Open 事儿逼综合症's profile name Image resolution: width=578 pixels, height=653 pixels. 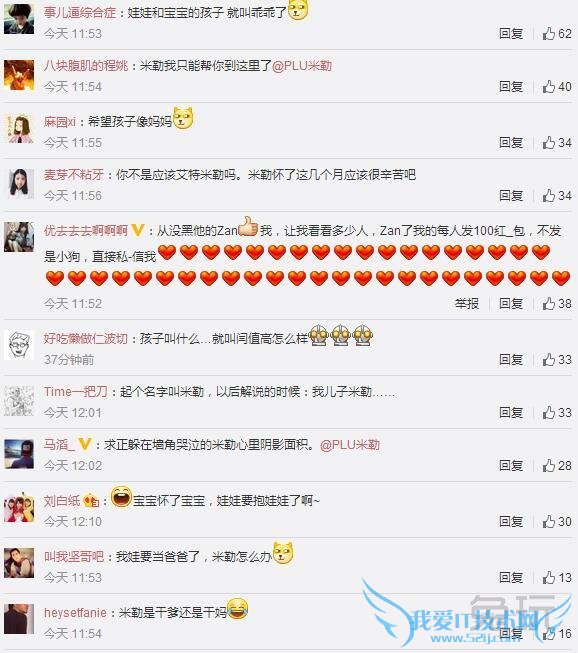(x=80, y=12)
